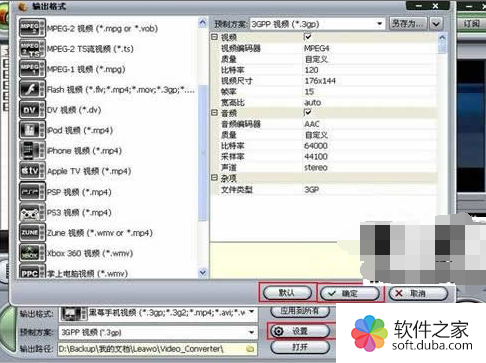This screenshot has height=363, width=486.
Task: Collapse the 杂项 settings group
Action: [x=215, y=177]
